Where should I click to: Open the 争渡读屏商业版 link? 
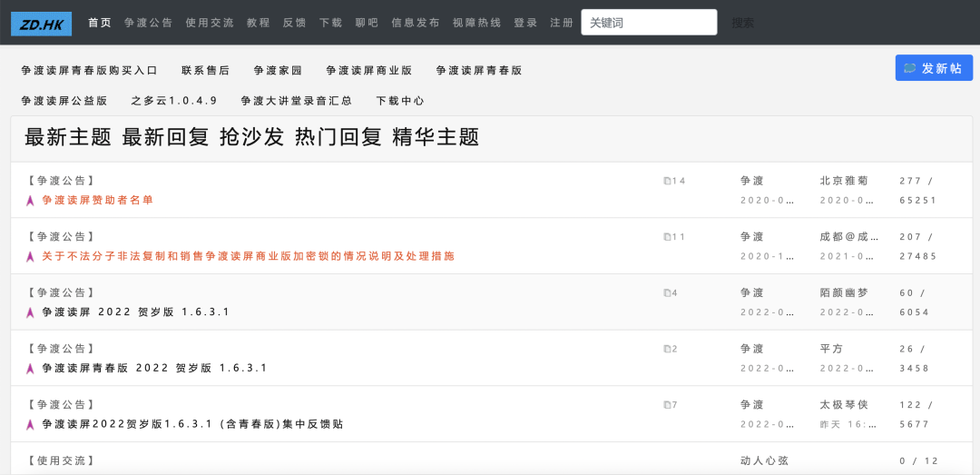(x=368, y=71)
